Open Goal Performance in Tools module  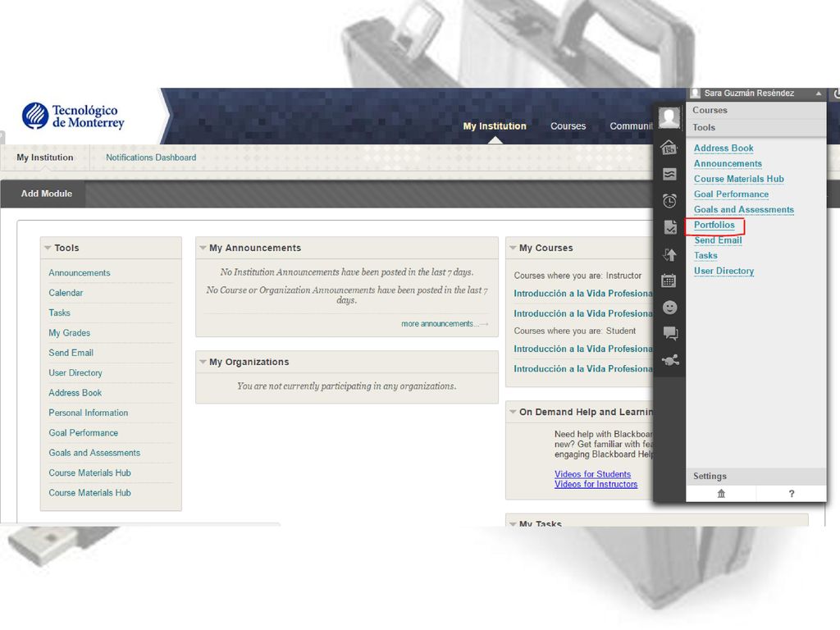[83, 433]
